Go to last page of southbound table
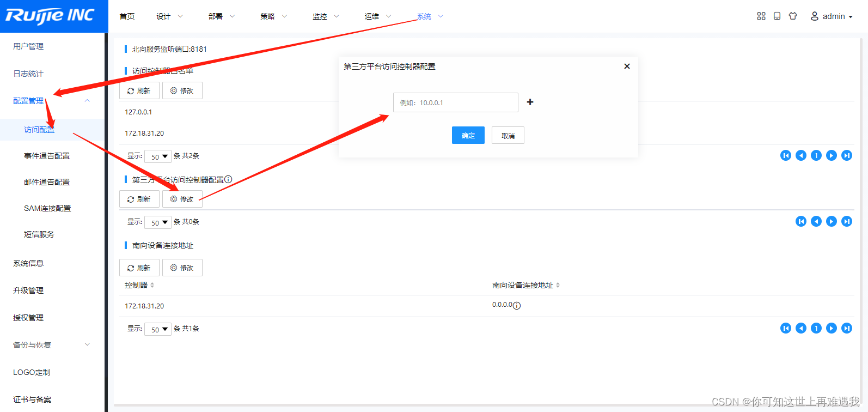Viewport: 868px width, 412px height. 847,328
